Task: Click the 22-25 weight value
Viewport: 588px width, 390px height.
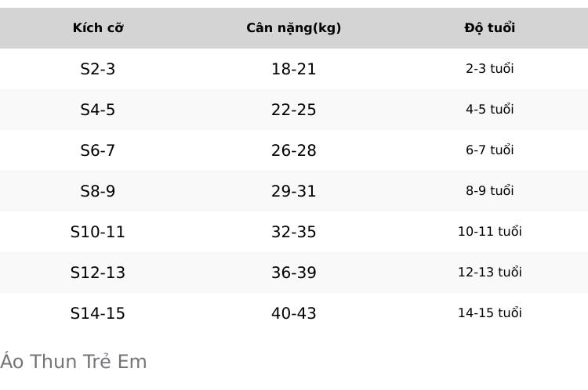Action: pyautogui.click(x=294, y=110)
